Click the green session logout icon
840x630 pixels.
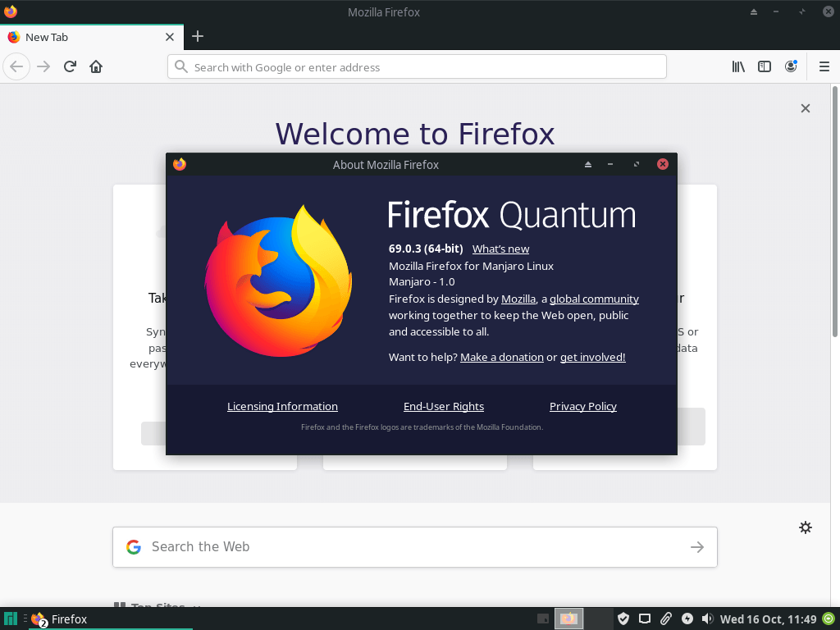(x=829, y=619)
